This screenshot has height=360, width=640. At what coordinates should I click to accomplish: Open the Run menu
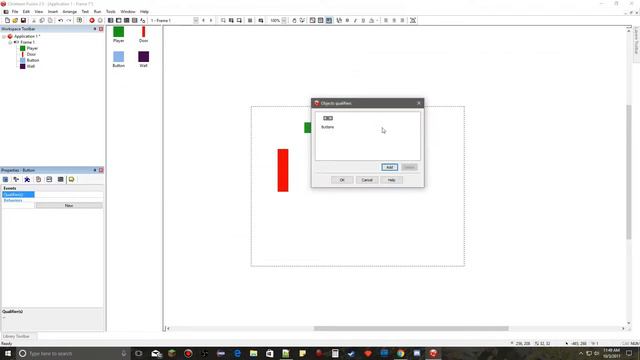[97, 12]
